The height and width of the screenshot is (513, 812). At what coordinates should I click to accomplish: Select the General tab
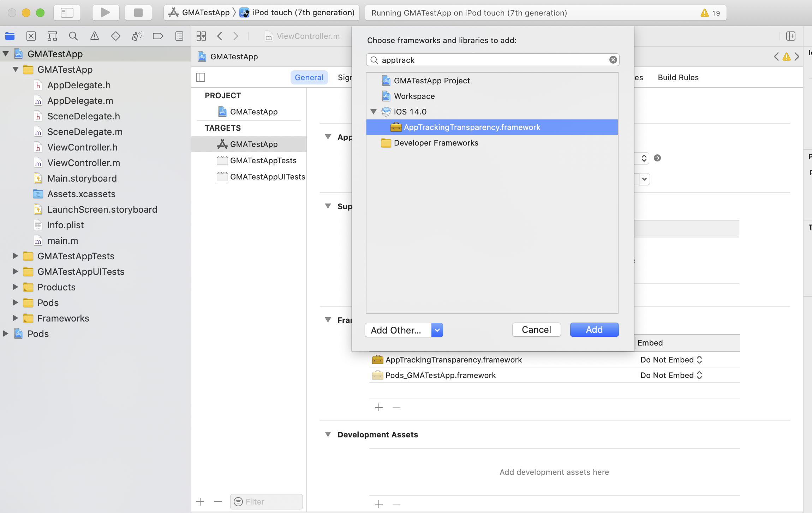click(x=309, y=77)
